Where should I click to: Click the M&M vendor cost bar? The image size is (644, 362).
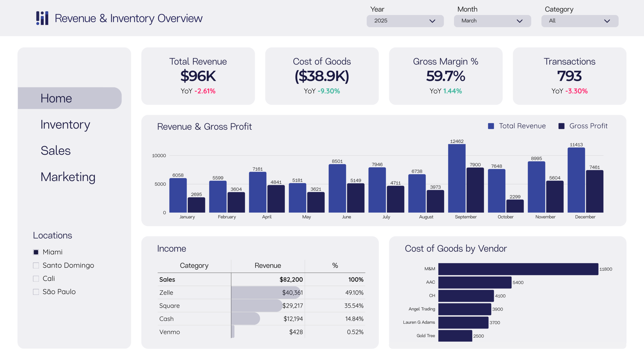point(518,269)
